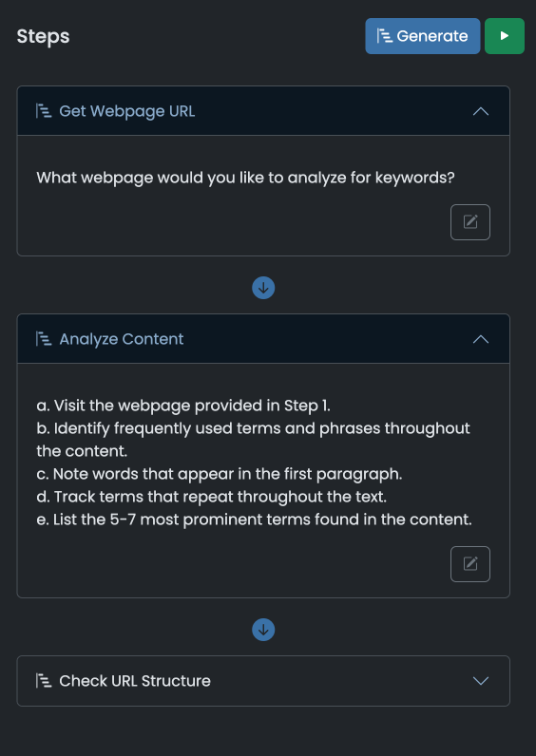
Task: Click the step icon beside Check URL Structure
Action: [x=44, y=681]
